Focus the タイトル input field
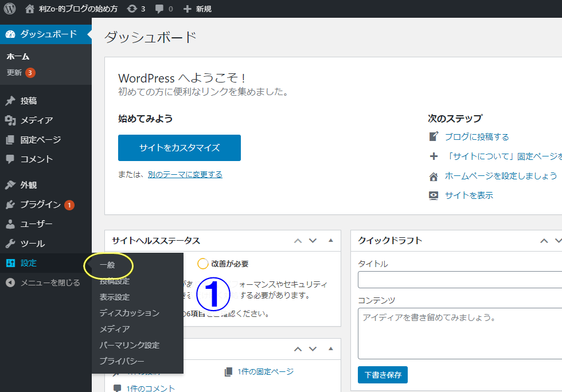562x392 pixels. (459, 280)
